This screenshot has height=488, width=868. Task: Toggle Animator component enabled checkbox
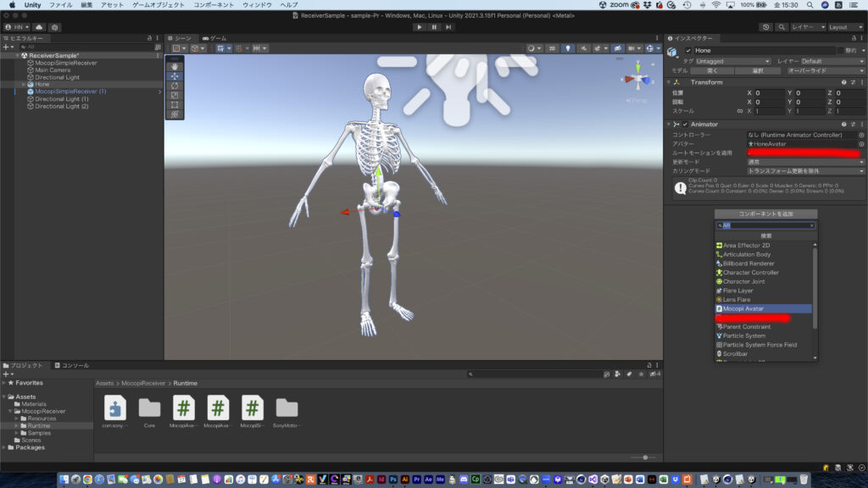685,125
